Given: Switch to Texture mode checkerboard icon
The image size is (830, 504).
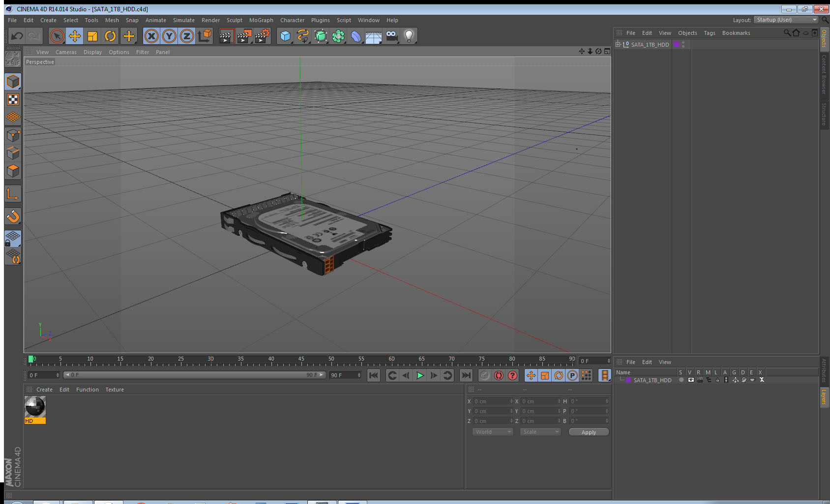Looking at the screenshot, I should click(13, 100).
